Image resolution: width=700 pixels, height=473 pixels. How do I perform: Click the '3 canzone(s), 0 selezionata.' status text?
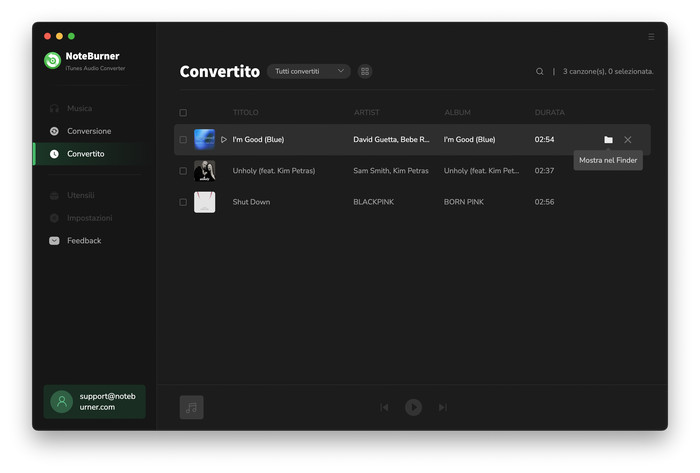[x=608, y=71]
